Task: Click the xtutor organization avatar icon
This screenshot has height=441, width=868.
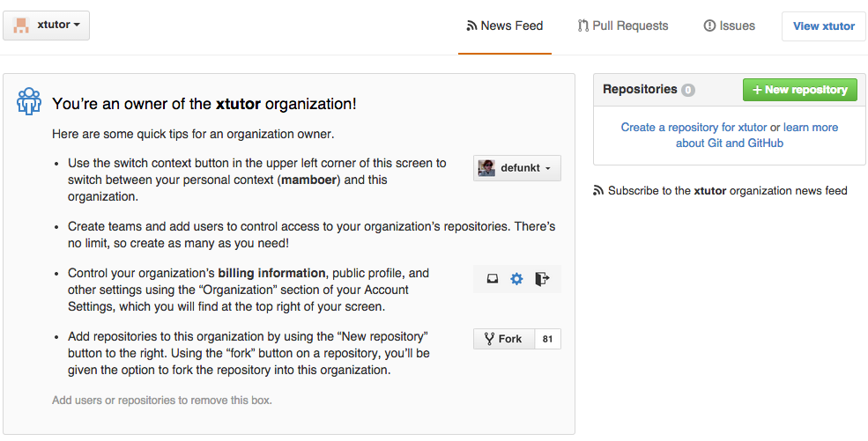Action: [x=21, y=26]
